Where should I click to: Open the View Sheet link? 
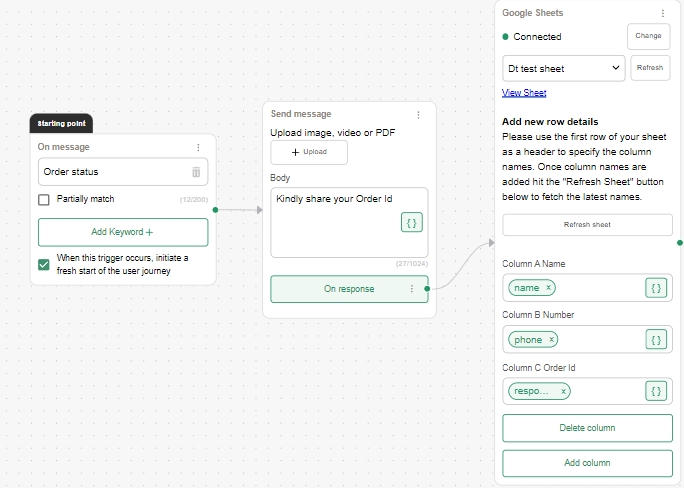tap(524, 93)
